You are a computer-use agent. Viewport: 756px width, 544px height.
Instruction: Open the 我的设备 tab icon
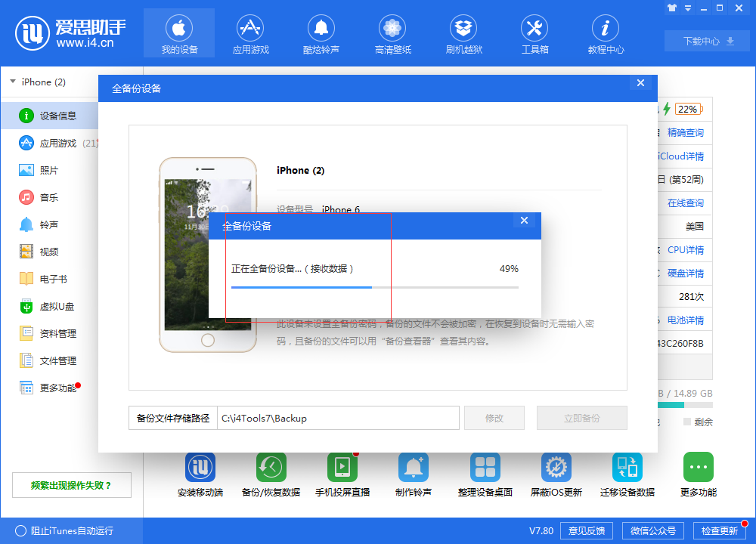179,29
